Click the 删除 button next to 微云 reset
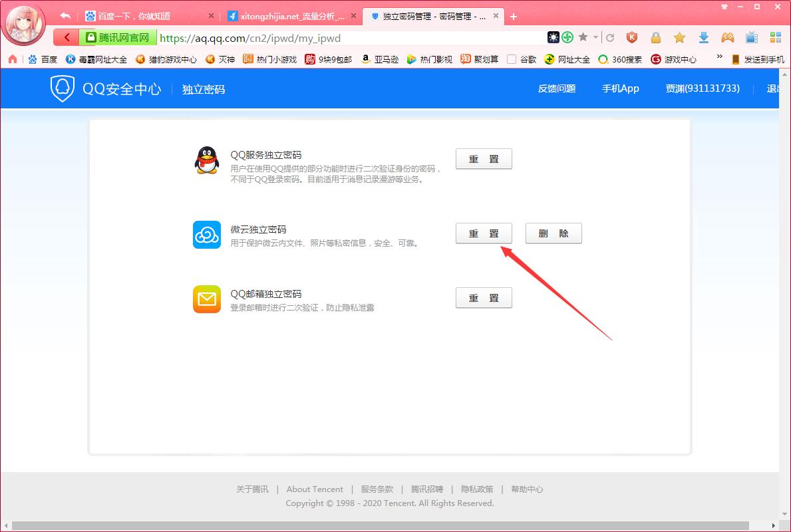The height and width of the screenshot is (532, 791). pyautogui.click(x=554, y=233)
